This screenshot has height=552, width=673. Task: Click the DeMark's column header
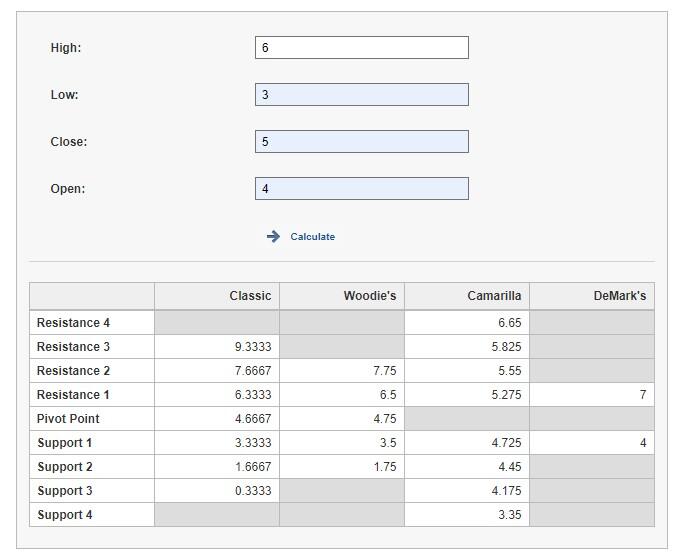(620, 296)
